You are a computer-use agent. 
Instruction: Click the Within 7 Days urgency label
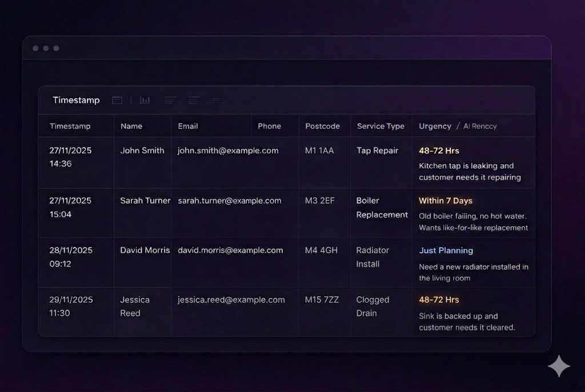tap(446, 200)
